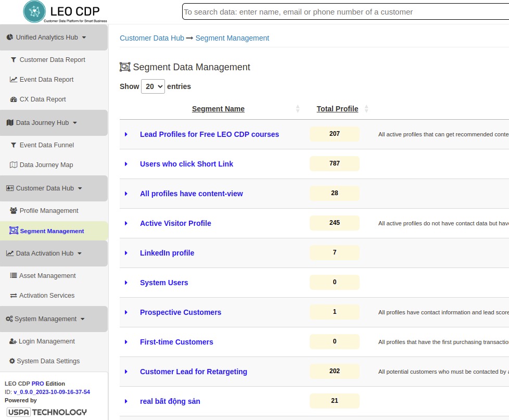This screenshot has height=420, width=509.
Task: Click the CX Data Report gauge icon
Action: (x=14, y=99)
